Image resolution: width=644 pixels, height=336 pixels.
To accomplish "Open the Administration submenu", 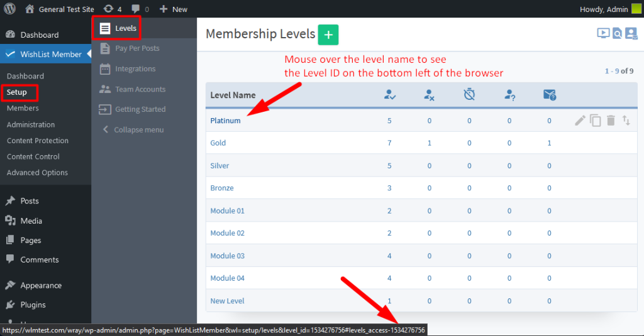I will [30, 124].
